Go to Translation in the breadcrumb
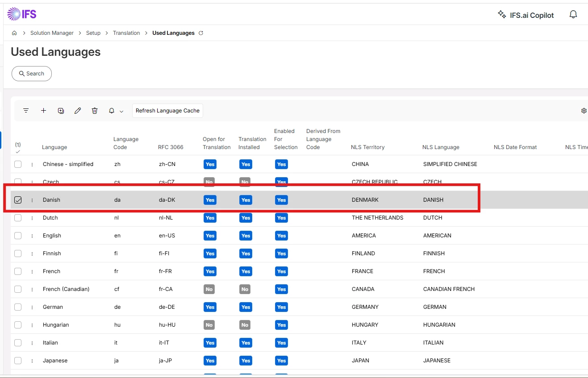This screenshot has width=588, height=378. (x=126, y=33)
